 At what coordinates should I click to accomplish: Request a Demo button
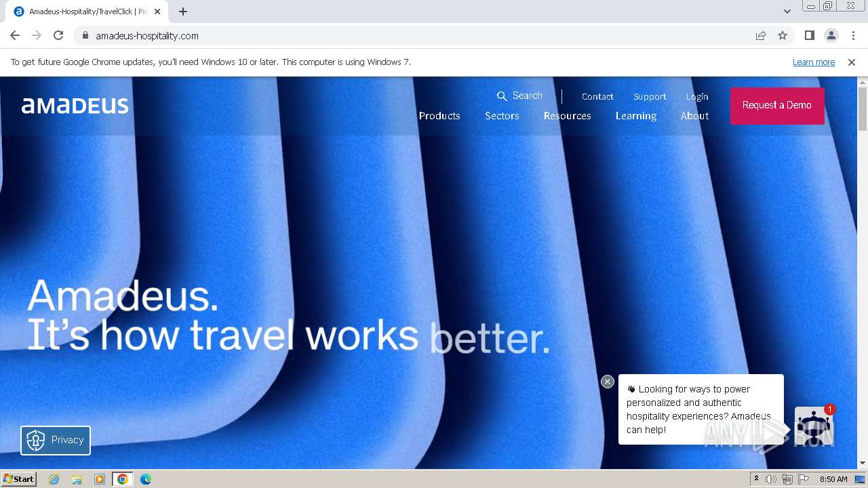[777, 105]
